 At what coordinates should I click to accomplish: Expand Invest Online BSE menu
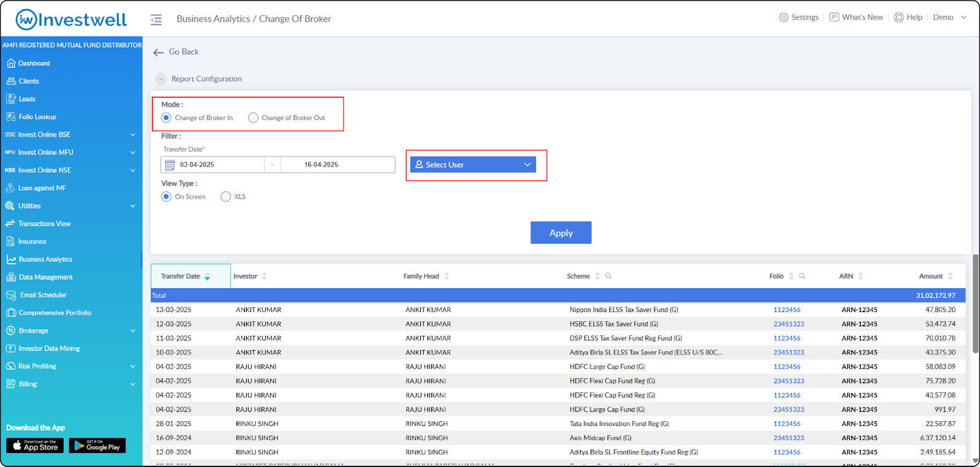tap(133, 135)
